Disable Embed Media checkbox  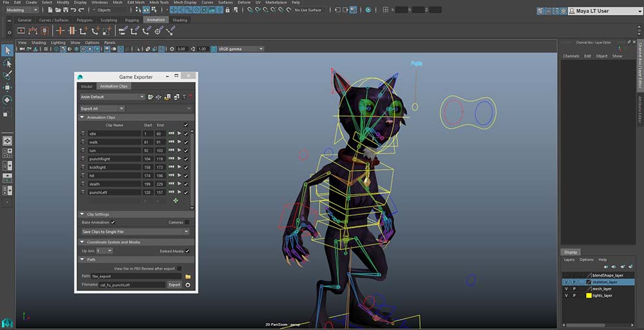pos(187,251)
